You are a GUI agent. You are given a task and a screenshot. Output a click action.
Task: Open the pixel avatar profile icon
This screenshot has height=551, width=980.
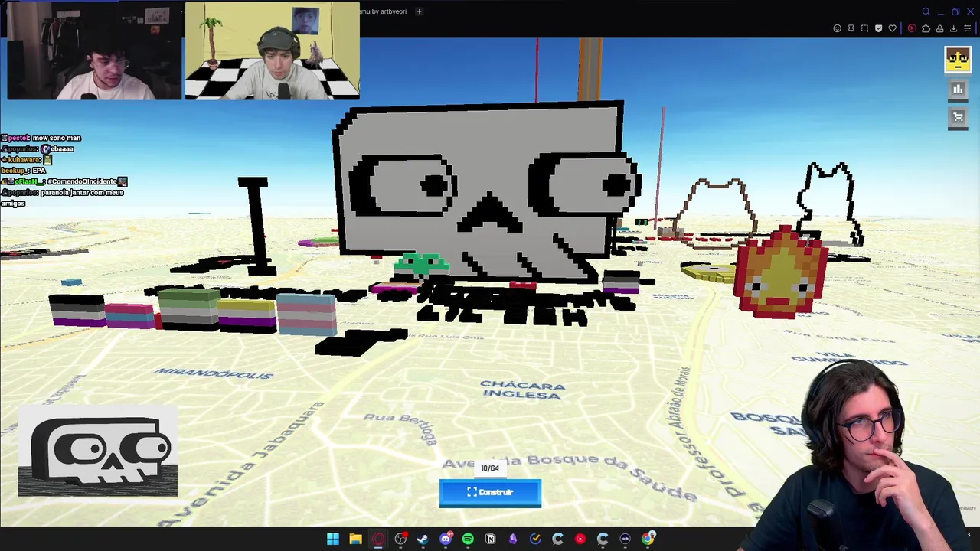[x=958, y=60]
